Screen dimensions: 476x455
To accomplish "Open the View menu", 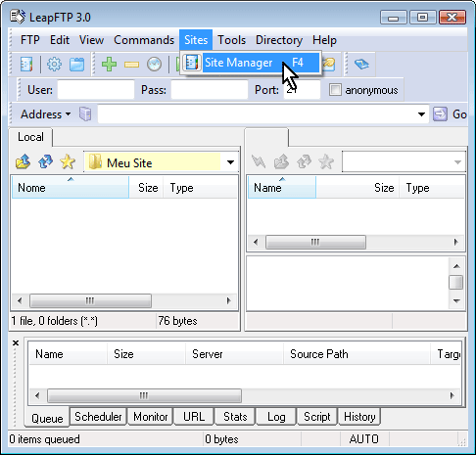I will (91, 40).
